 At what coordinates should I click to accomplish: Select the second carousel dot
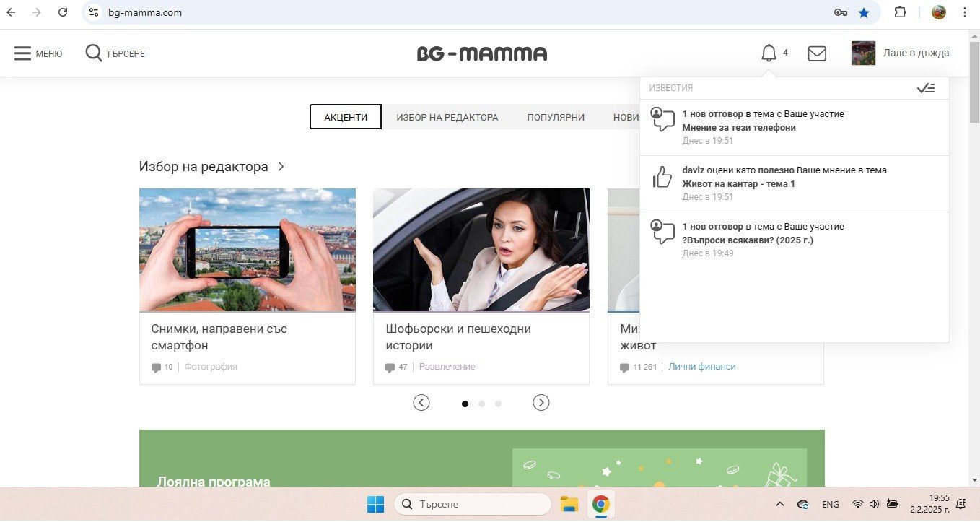481,404
